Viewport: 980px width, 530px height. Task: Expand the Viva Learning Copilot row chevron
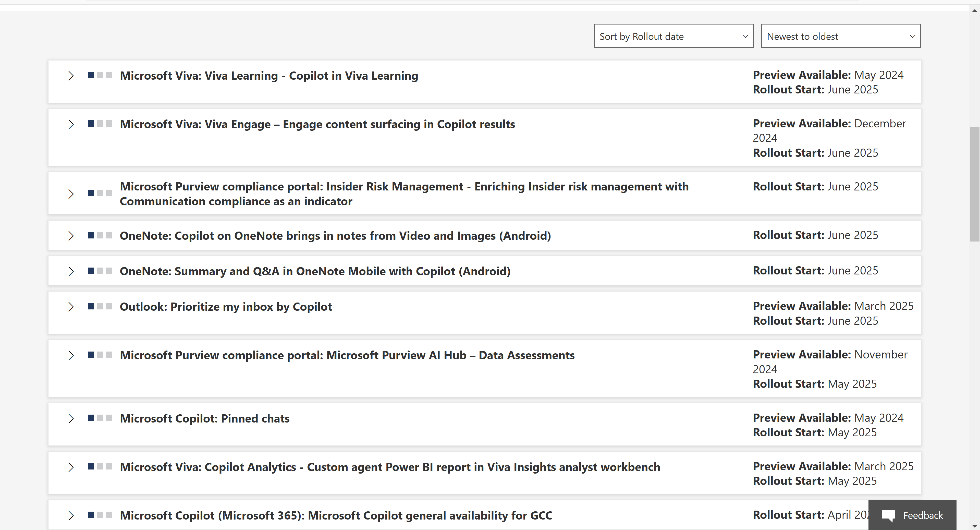pos(71,76)
